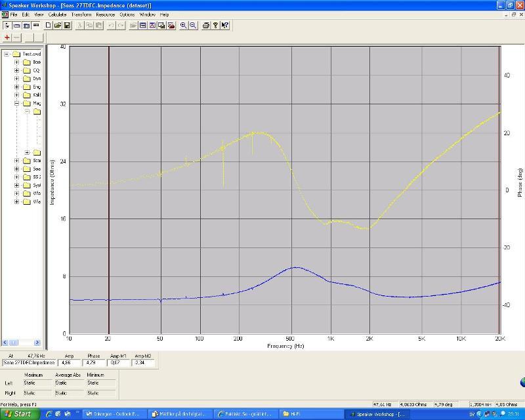The width and height of the screenshot is (525, 420).
Task: Expand the Sca folder in tree
Action: coord(16,161)
